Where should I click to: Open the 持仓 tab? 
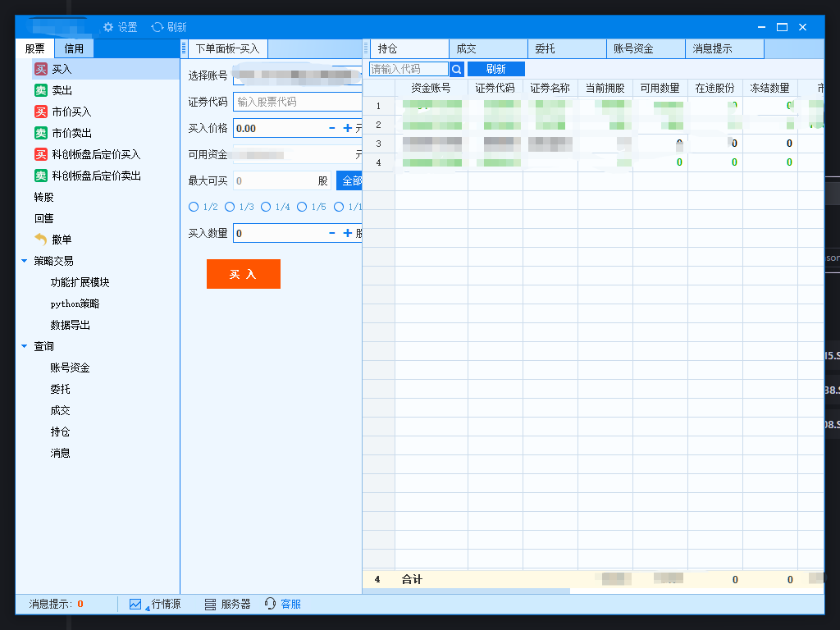(410, 48)
